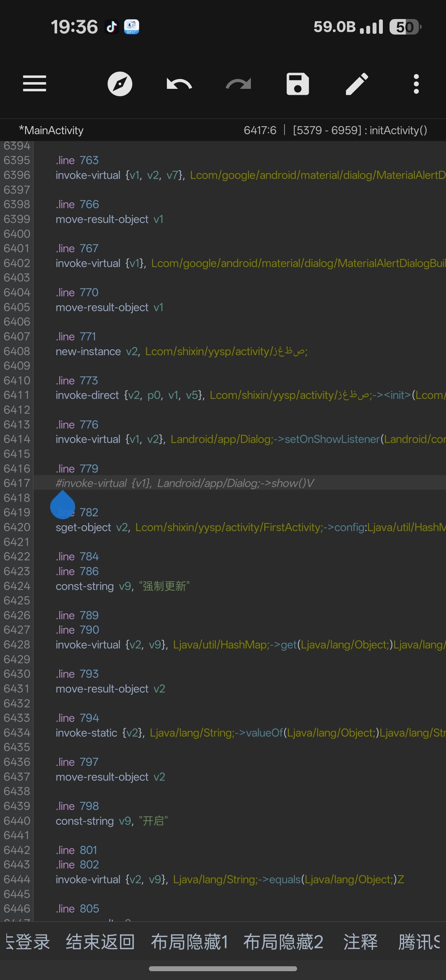The image size is (446, 980).
Task: Tap line number 6417 in gutter
Action: pyautogui.click(x=17, y=483)
